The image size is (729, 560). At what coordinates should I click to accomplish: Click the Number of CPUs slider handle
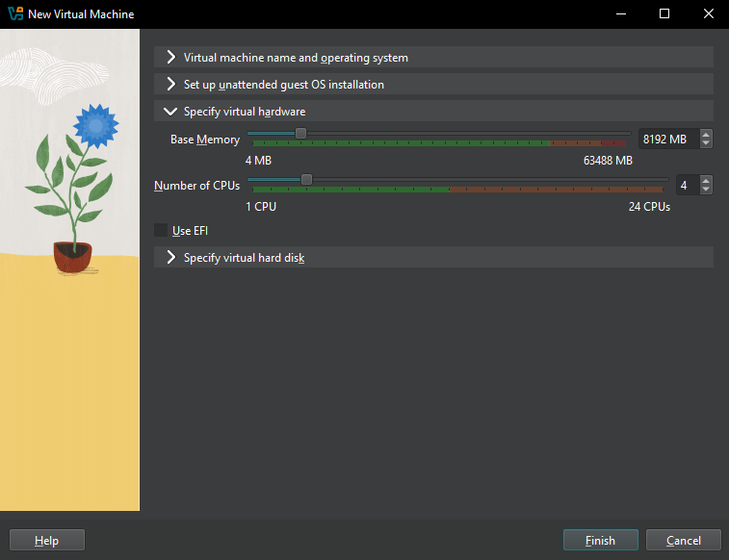[x=306, y=179]
